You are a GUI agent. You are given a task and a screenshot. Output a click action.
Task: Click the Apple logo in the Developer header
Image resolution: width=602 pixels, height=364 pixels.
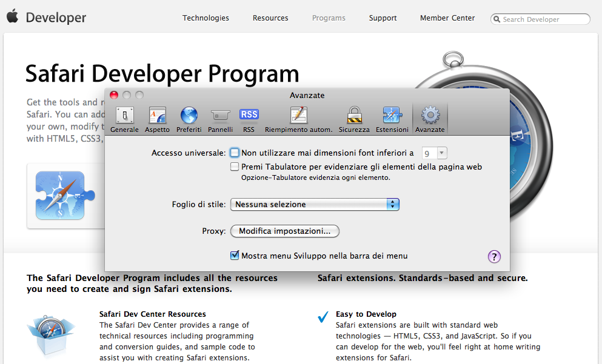pos(12,16)
